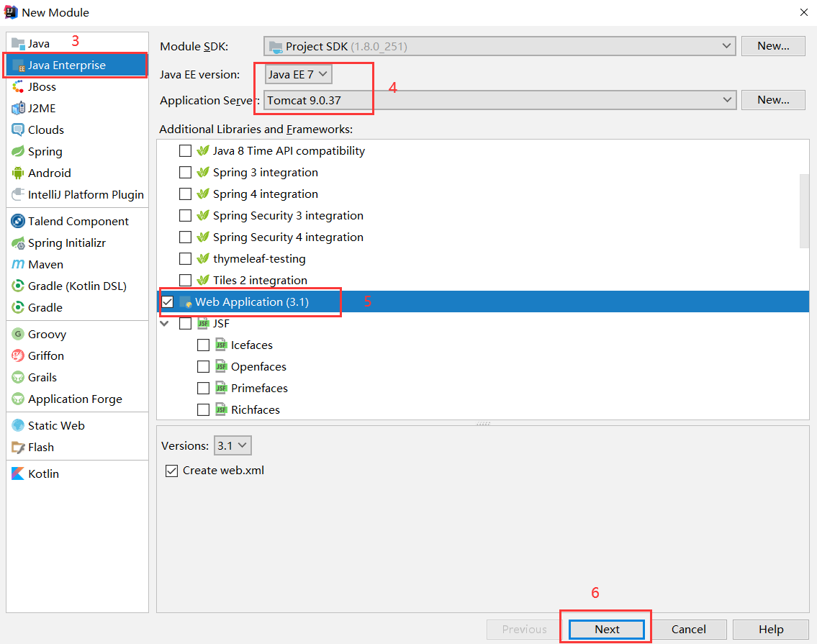Click the Icefaces JSF icon

pyautogui.click(x=222, y=345)
